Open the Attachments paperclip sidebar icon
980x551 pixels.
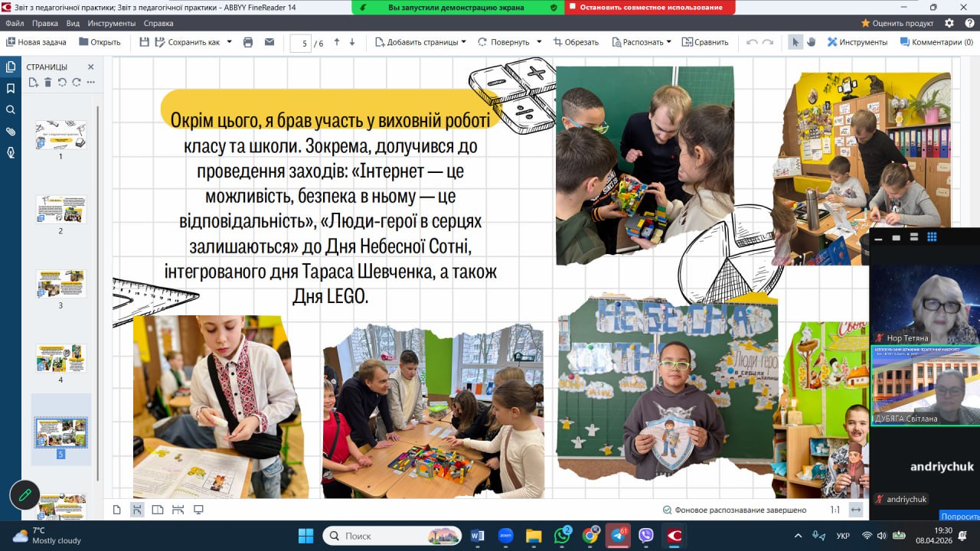click(x=11, y=131)
